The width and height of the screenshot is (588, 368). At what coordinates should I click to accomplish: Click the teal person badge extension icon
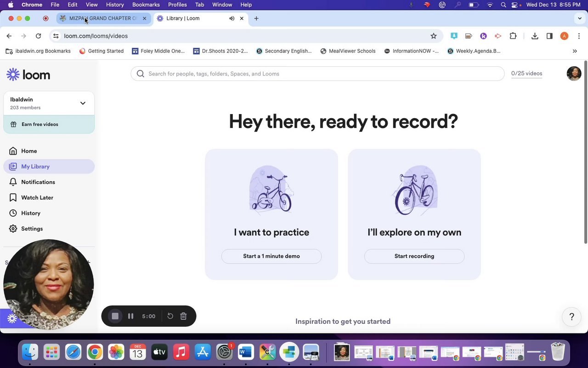[x=454, y=36]
